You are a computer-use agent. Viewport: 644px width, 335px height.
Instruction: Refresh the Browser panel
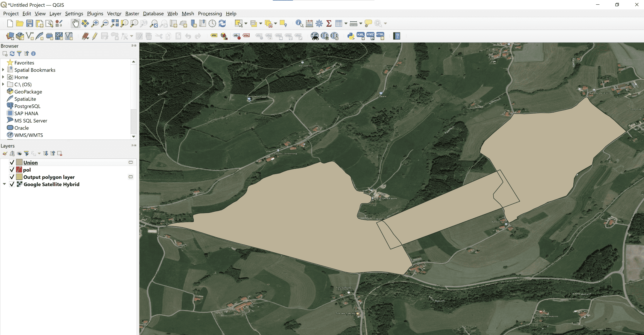[12, 54]
